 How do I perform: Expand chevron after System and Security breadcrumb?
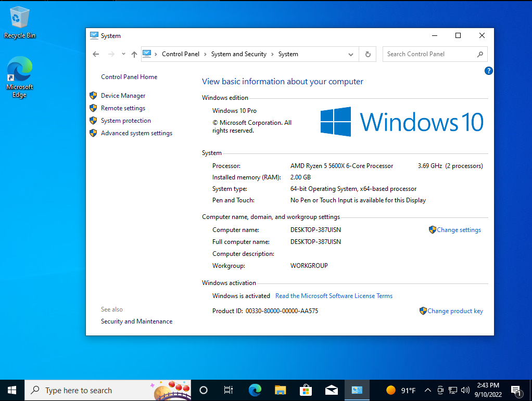tap(272, 54)
